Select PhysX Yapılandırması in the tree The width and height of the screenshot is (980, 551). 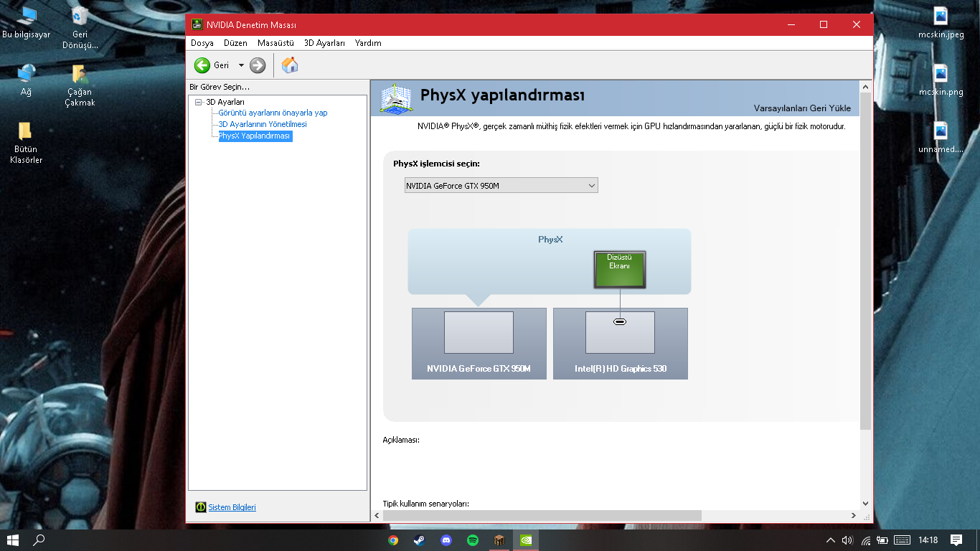(x=255, y=136)
